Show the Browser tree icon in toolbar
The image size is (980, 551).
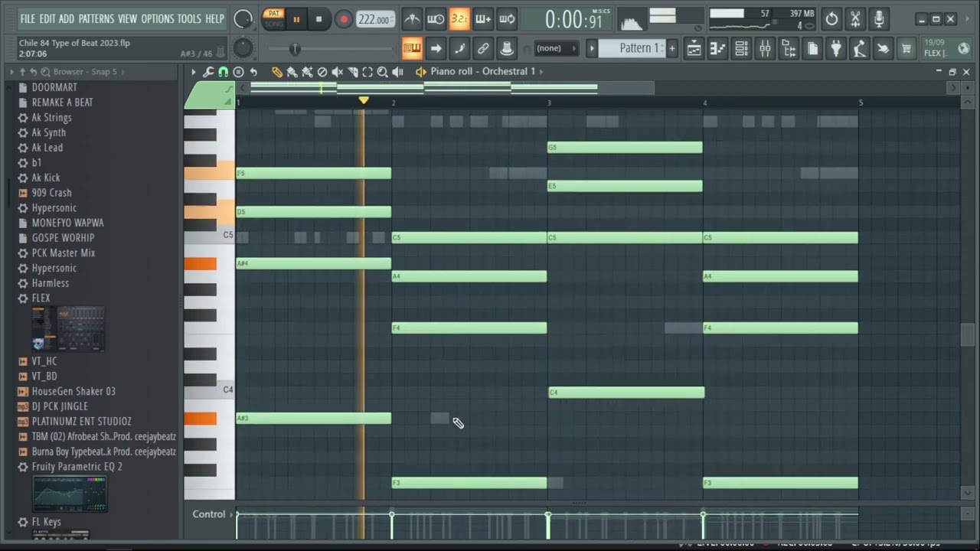789,49
